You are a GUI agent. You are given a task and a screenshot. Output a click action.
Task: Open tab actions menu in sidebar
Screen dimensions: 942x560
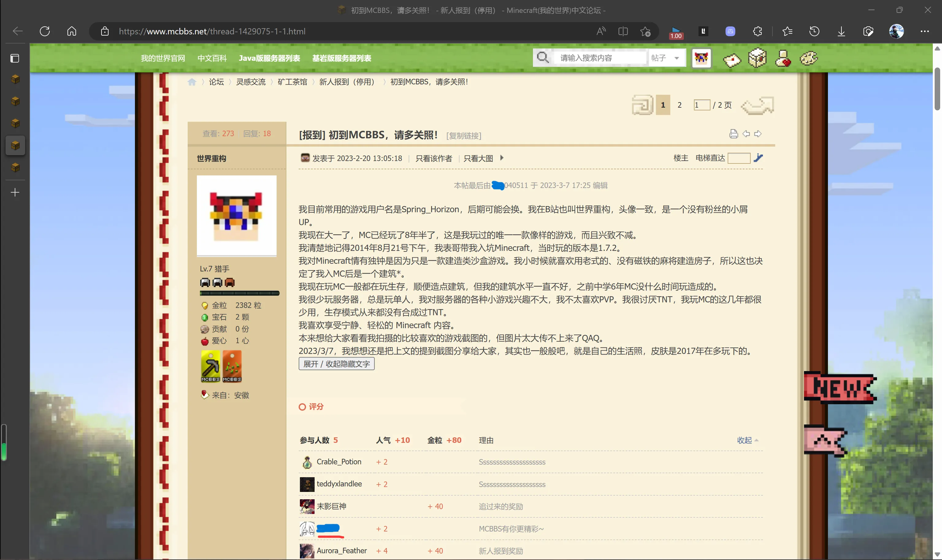point(15,58)
